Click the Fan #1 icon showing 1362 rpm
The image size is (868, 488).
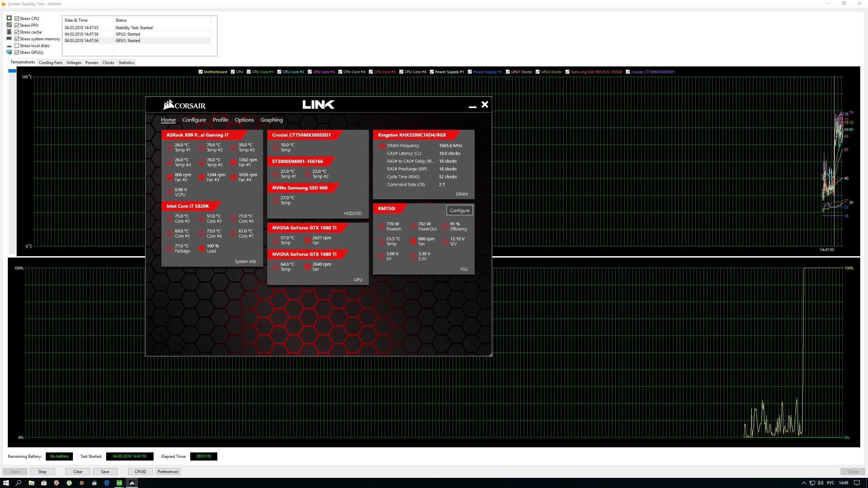(x=233, y=162)
